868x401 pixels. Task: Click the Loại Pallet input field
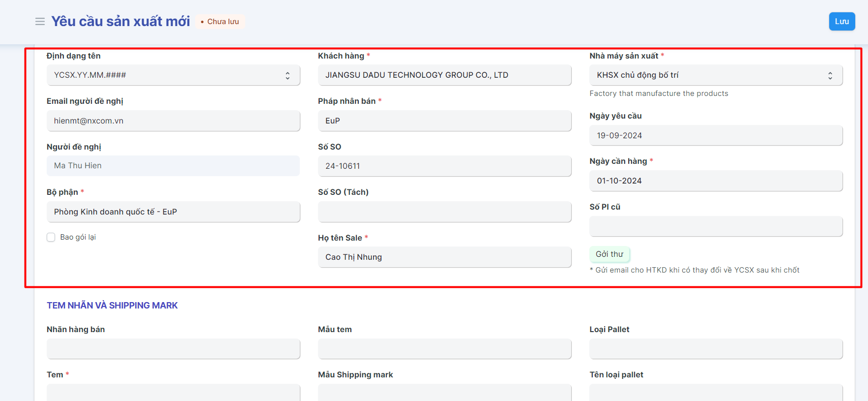(716, 349)
